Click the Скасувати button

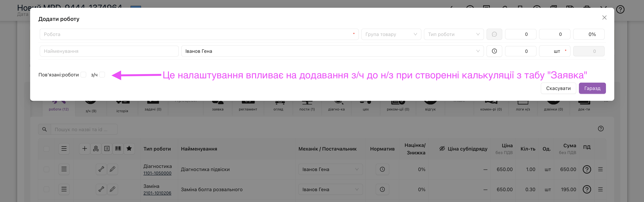click(558, 88)
